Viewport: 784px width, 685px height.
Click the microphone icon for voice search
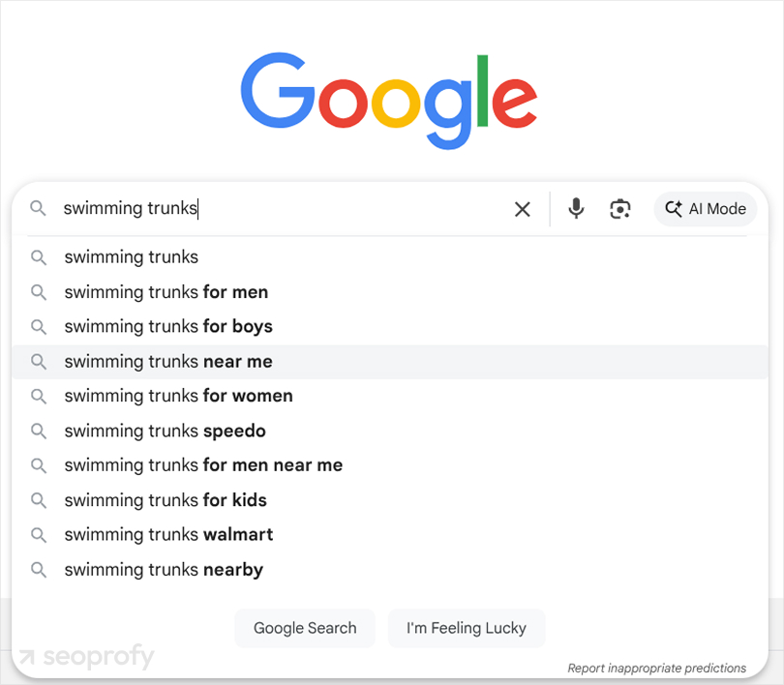(x=576, y=209)
